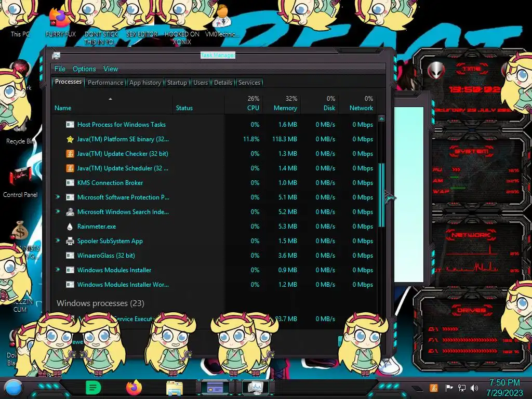Viewport: 532px width, 399px height.
Task: Click the volume speaker tray icon
Action: [x=474, y=388]
